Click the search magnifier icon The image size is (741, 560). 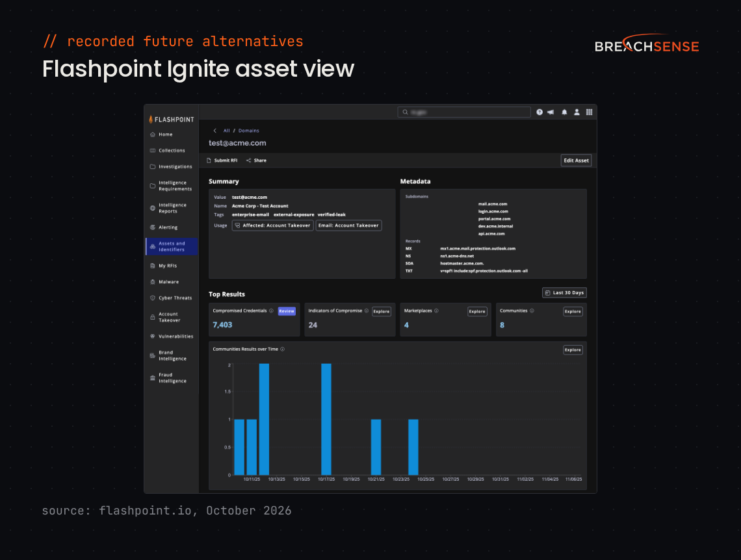(405, 112)
